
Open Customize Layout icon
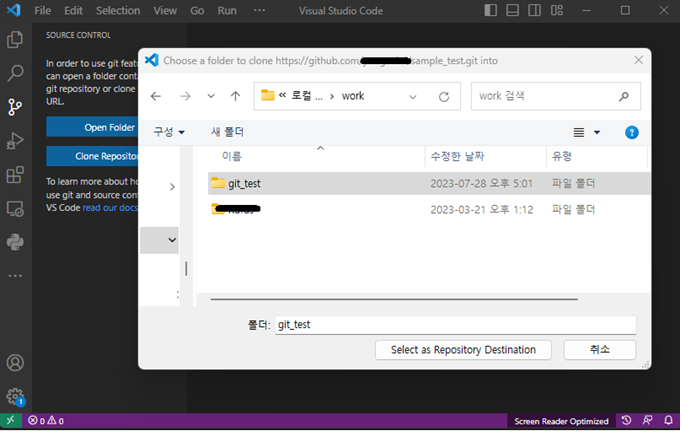coord(556,10)
